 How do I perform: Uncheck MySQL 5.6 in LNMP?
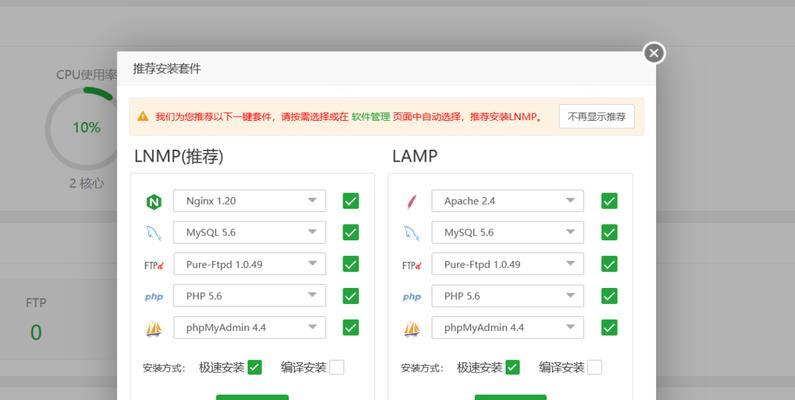[x=350, y=232]
